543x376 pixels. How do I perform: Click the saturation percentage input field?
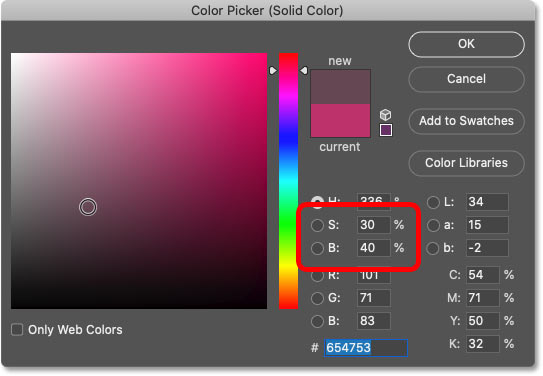click(373, 225)
